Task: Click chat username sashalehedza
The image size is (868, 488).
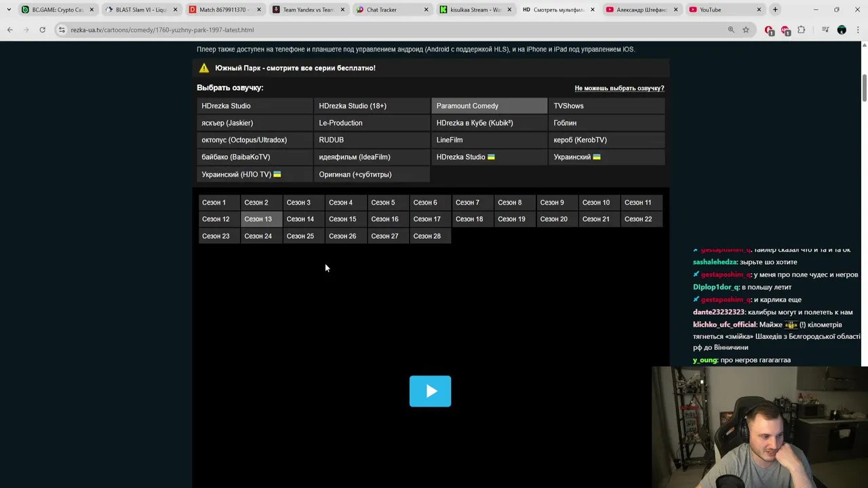Action: click(715, 262)
